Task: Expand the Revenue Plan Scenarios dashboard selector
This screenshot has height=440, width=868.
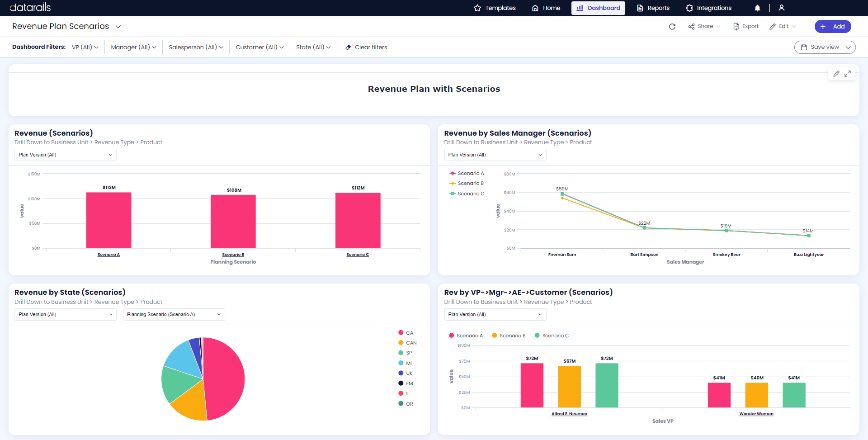Action: click(118, 27)
